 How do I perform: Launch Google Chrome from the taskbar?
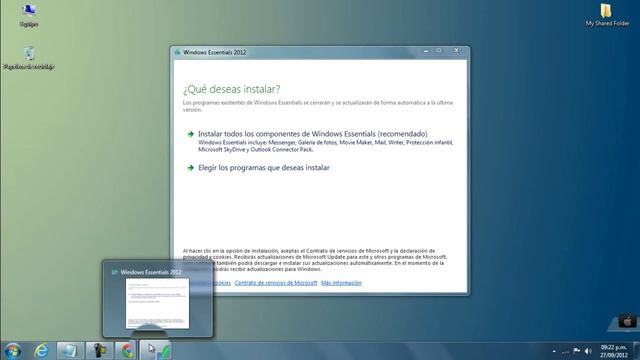click(127, 351)
